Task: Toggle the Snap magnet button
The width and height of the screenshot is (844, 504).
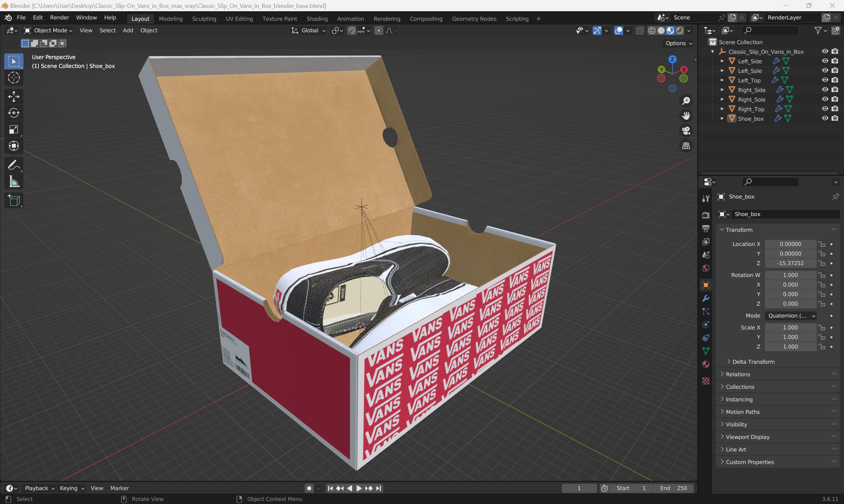Action: [x=352, y=31]
